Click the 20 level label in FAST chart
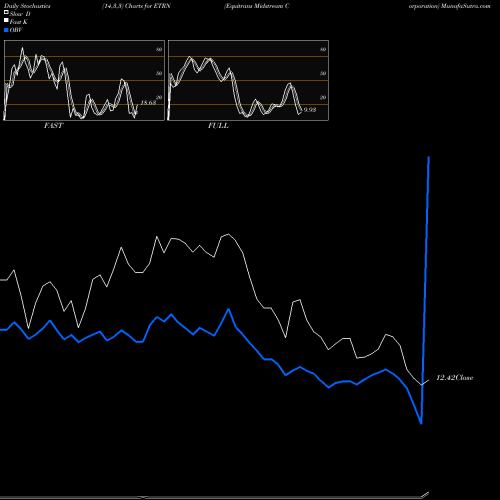 coord(159,97)
